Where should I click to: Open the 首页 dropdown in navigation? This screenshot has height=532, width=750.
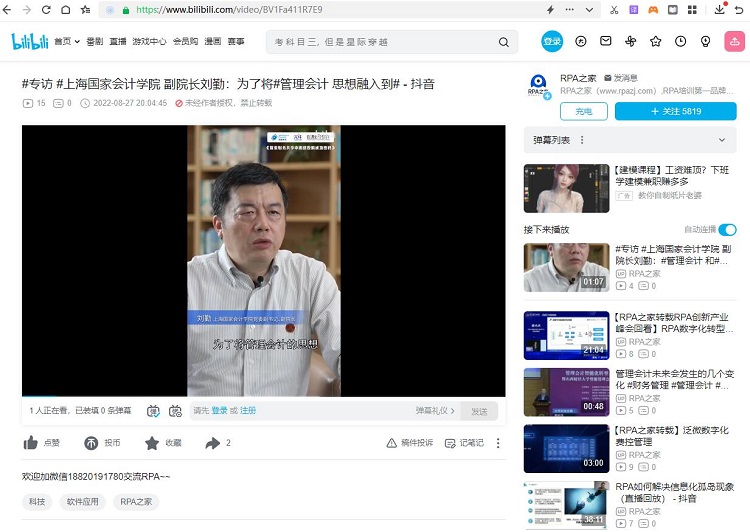pyautogui.click(x=66, y=42)
